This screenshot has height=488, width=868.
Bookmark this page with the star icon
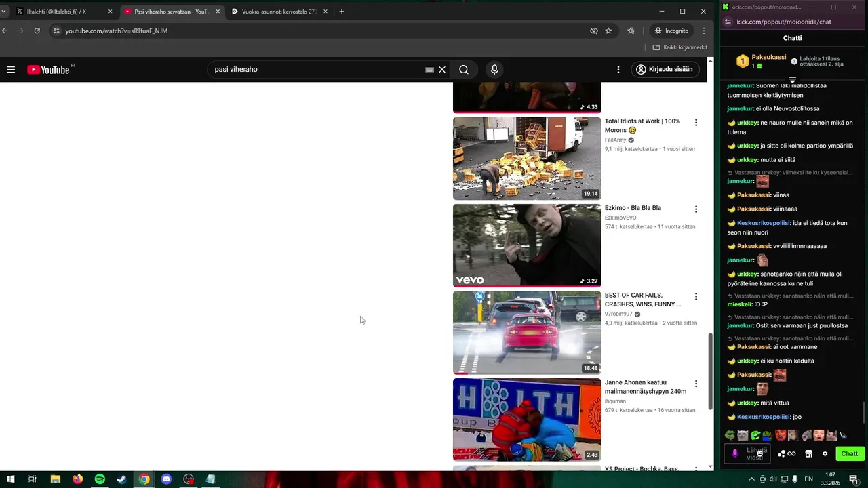click(608, 30)
